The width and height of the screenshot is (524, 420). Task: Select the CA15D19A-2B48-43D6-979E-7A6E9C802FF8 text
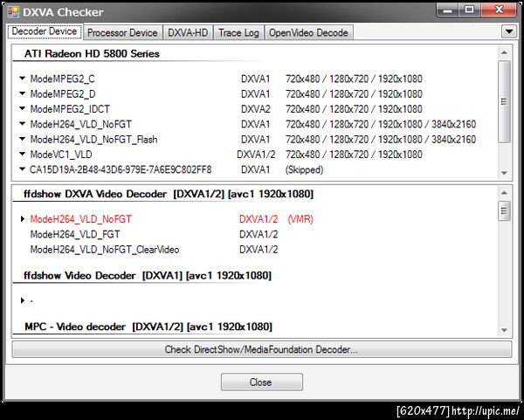click(x=121, y=169)
